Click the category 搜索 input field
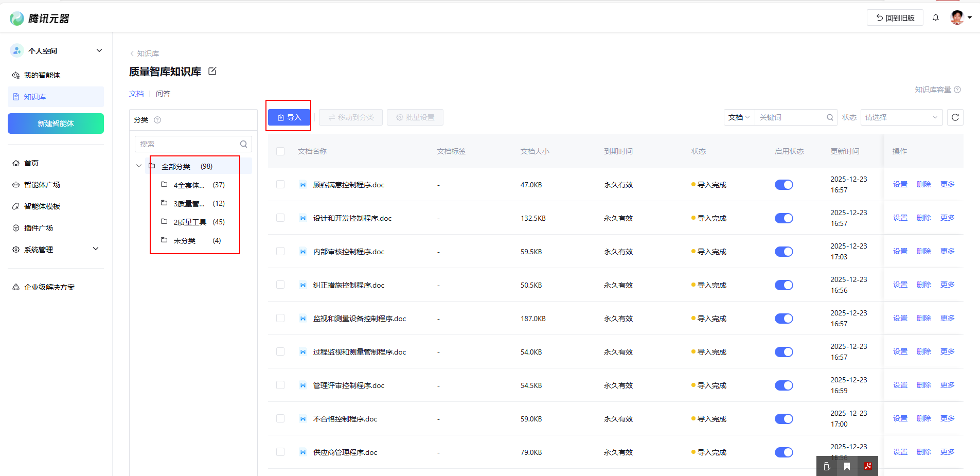The height and width of the screenshot is (476, 980). 188,144
